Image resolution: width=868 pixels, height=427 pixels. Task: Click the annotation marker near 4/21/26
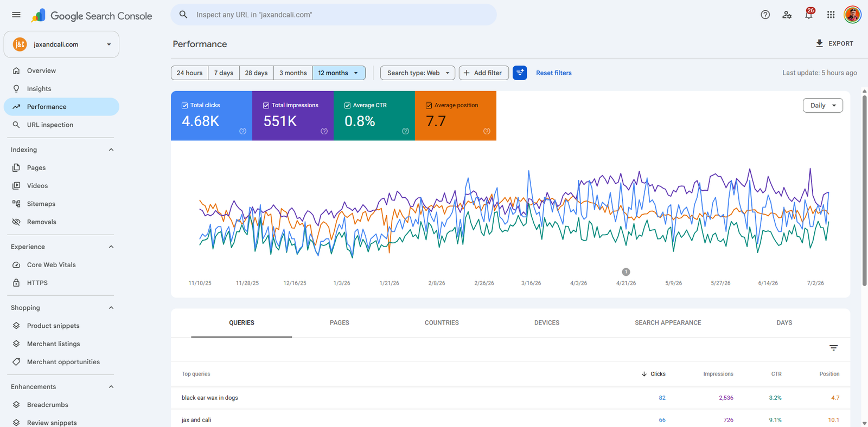[626, 272]
